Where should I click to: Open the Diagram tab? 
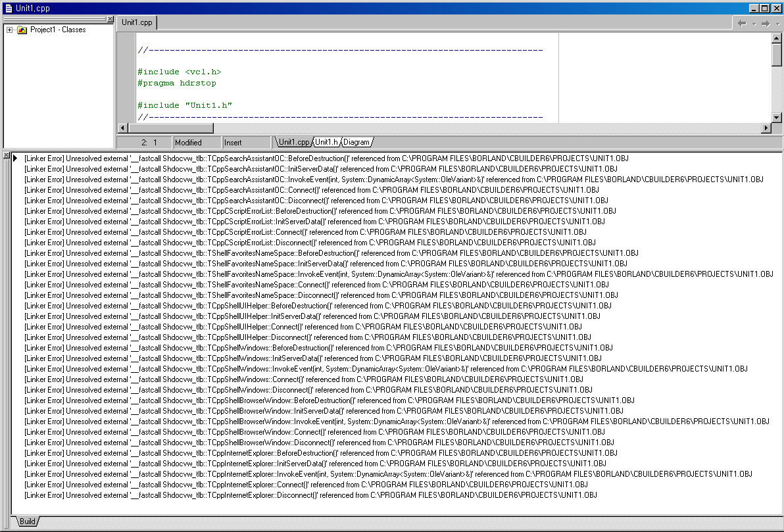pos(356,142)
